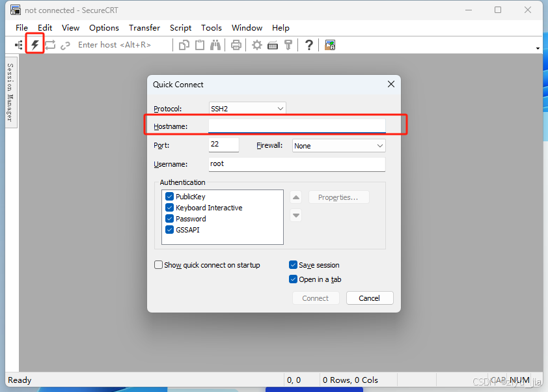
Task: Click "0 Rows, 0 Cols" in status bar
Action: click(350, 380)
